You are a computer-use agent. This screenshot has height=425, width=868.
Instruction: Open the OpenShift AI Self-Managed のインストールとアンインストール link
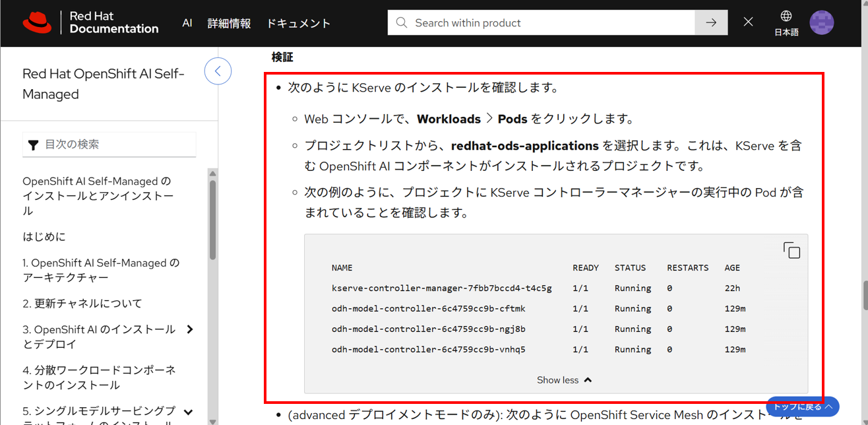[x=98, y=196]
